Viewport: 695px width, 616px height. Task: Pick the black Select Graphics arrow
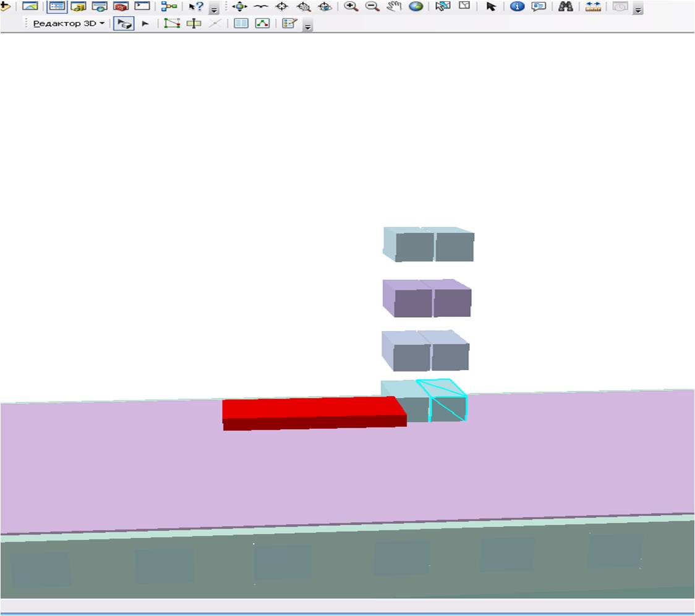pyautogui.click(x=491, y=6)
